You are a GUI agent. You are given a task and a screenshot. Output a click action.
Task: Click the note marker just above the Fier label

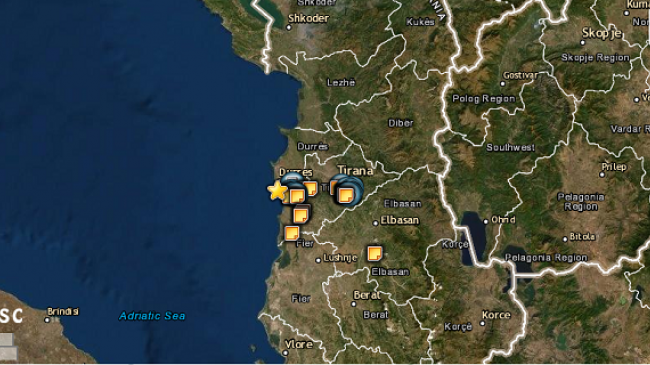pyautogui.click(x=291, y=233)
